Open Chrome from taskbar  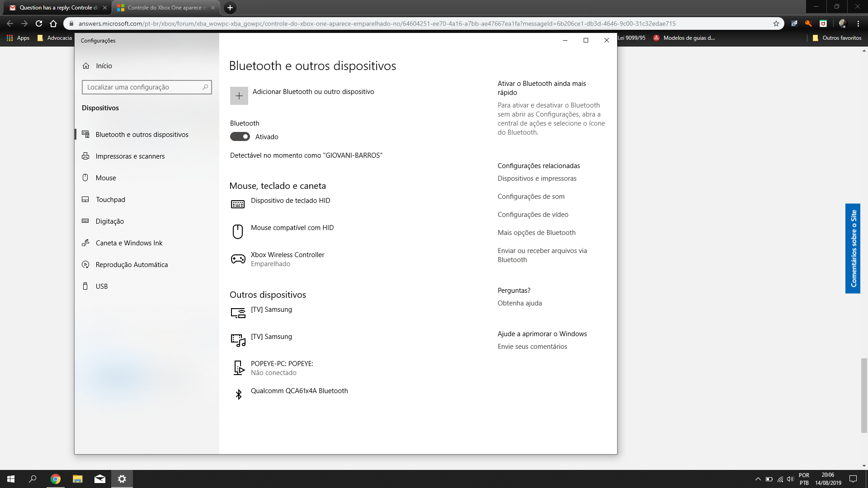click(x=55, y=479)
